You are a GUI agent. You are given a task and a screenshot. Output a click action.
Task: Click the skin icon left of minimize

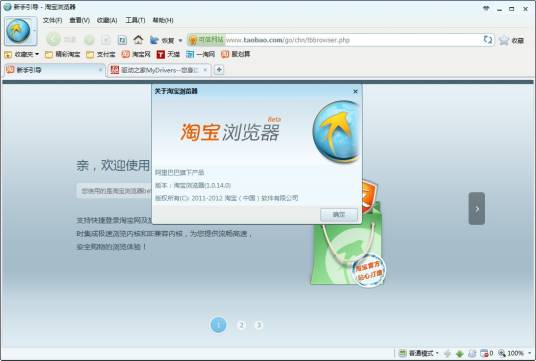coord(486,9)
